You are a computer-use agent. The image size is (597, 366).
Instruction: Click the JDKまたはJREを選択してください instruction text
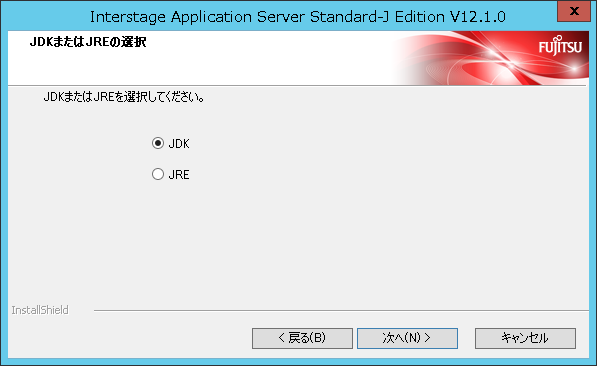[124, 97]
